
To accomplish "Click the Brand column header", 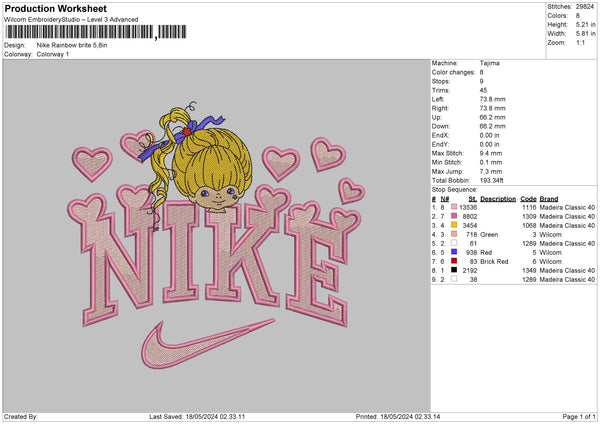I will point(549,199).
